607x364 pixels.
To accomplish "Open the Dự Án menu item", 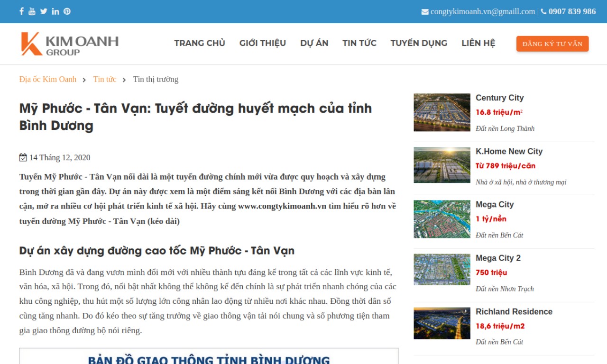I will (x=314, y=43).
